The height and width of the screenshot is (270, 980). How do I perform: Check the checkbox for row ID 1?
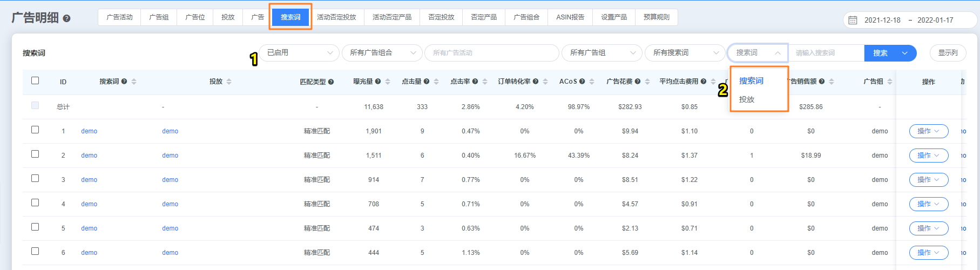35,130
